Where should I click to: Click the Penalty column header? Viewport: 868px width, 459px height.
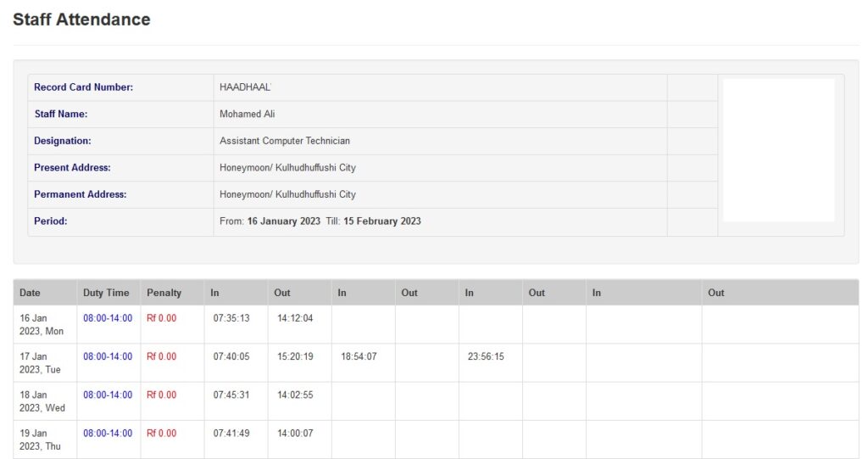pos(164,293)
